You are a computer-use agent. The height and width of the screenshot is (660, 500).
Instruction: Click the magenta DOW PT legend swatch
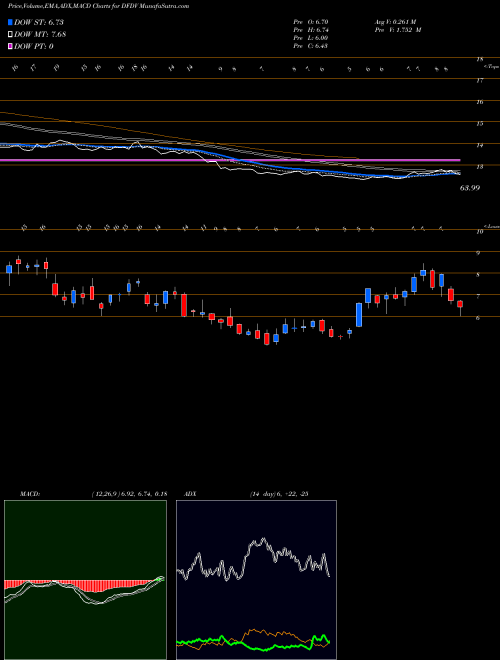[x=10, y=46]
